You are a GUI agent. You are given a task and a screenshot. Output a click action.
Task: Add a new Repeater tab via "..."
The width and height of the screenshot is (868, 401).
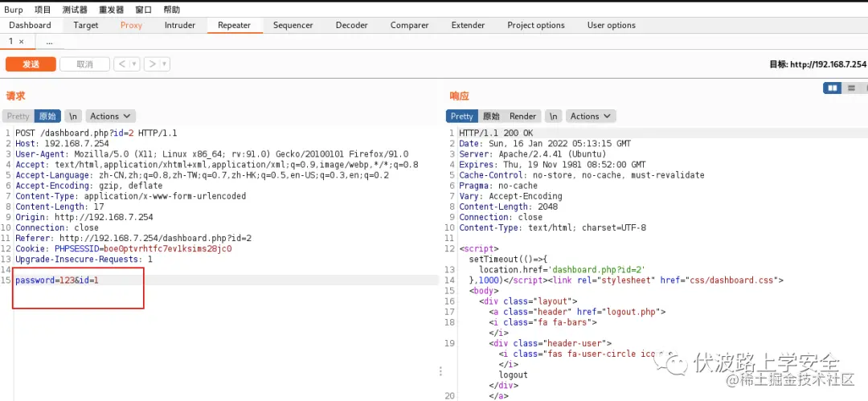pyautogui.click(x=49, y=42)
